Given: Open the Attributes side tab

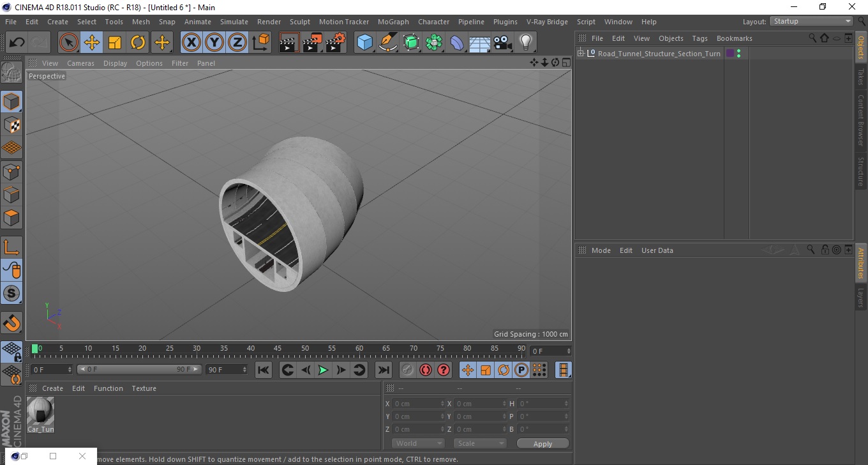Looking at the screenshot, I should [861, 263].
